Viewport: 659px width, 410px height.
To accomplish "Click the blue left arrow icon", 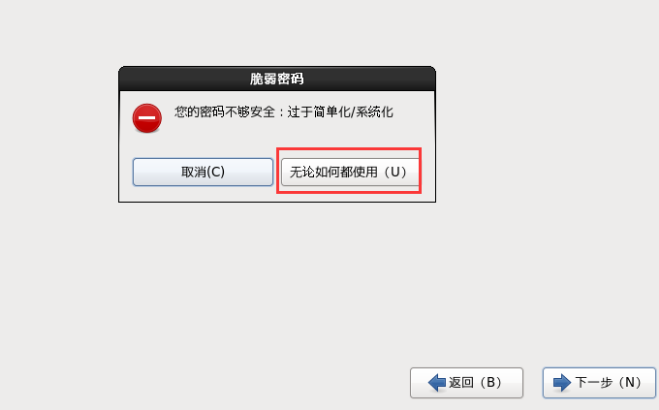I will point(437,383).
